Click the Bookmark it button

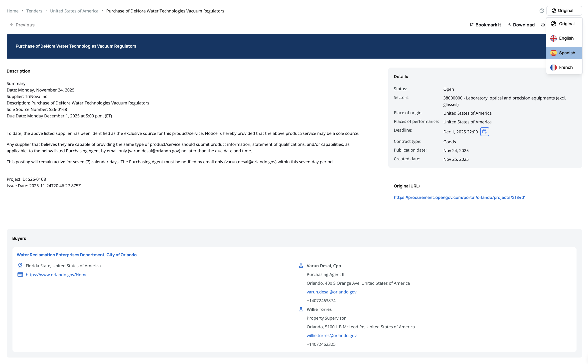pyautogui.click(x=485, y=25)
